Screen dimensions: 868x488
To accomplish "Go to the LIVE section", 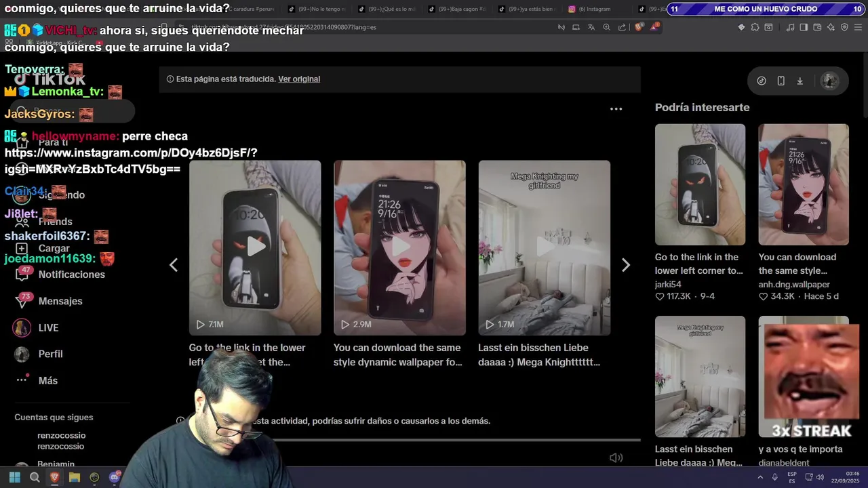I will pyautogui.click(x=36, y=327).
